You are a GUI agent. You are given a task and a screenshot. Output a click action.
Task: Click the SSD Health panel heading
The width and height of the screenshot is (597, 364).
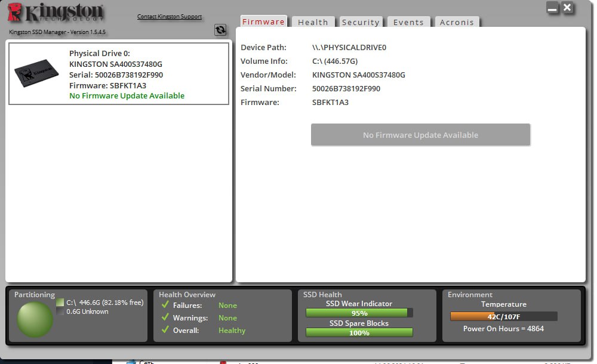[x=322, y=294]
